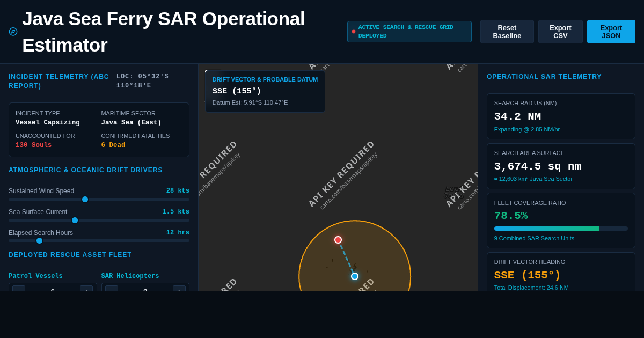
Task: Click 'Total Displacement: 24.6 NM' text
Action: pyautogui.click(x=531, y=288)
